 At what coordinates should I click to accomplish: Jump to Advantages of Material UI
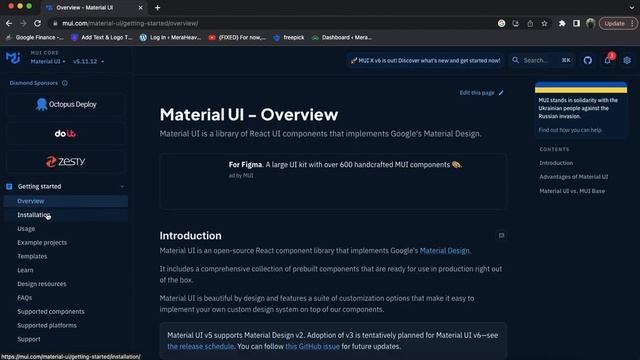pos(573,177)
